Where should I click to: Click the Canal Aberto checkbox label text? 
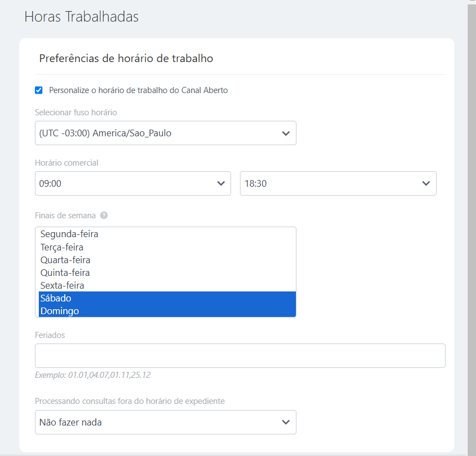click(138, 90)
